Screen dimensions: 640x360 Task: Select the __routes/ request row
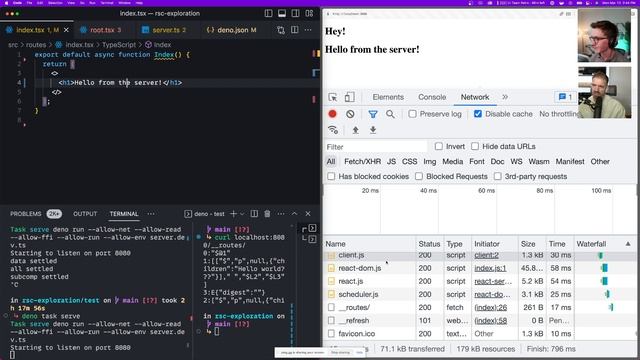click(x=480, y=307)
